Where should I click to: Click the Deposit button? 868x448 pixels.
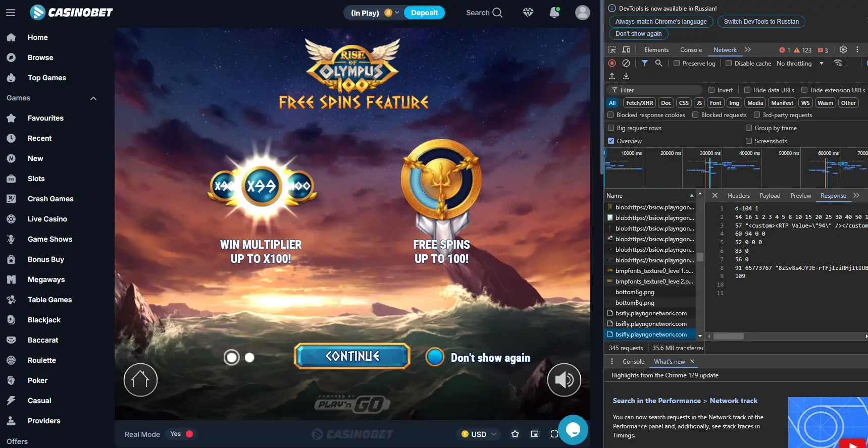coord(424,13)
